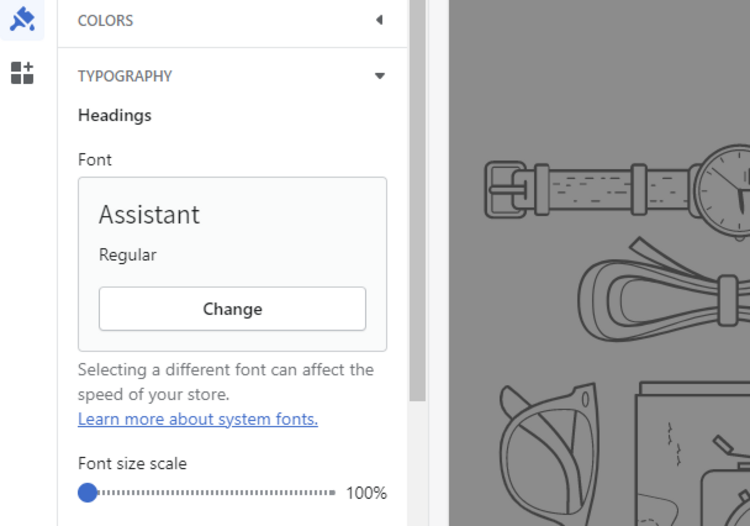Open the app embeds grid icon
The height and width of the screenshot is (526, 750).
[22, 72]
